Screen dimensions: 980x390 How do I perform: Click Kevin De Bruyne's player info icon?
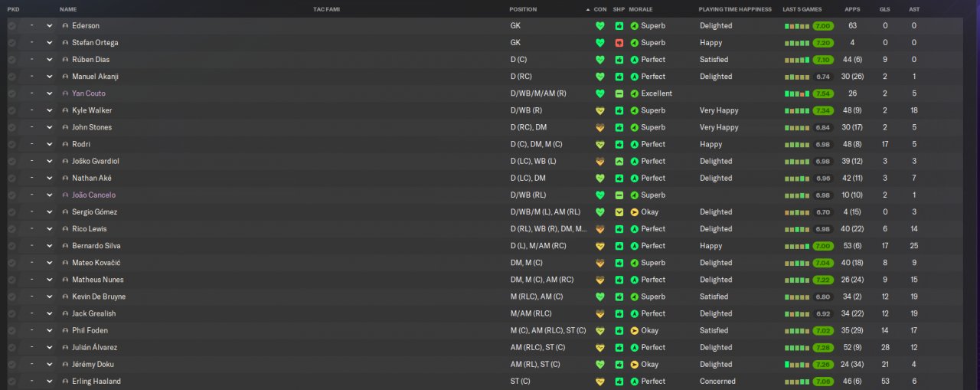65,297
